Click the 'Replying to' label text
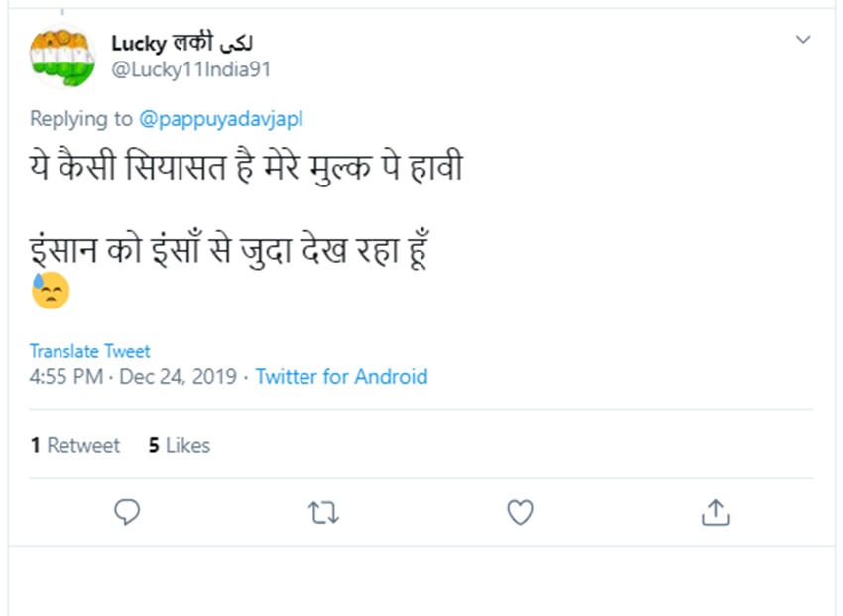This screenshot has height=616, width=843. [x=80, y=119]
